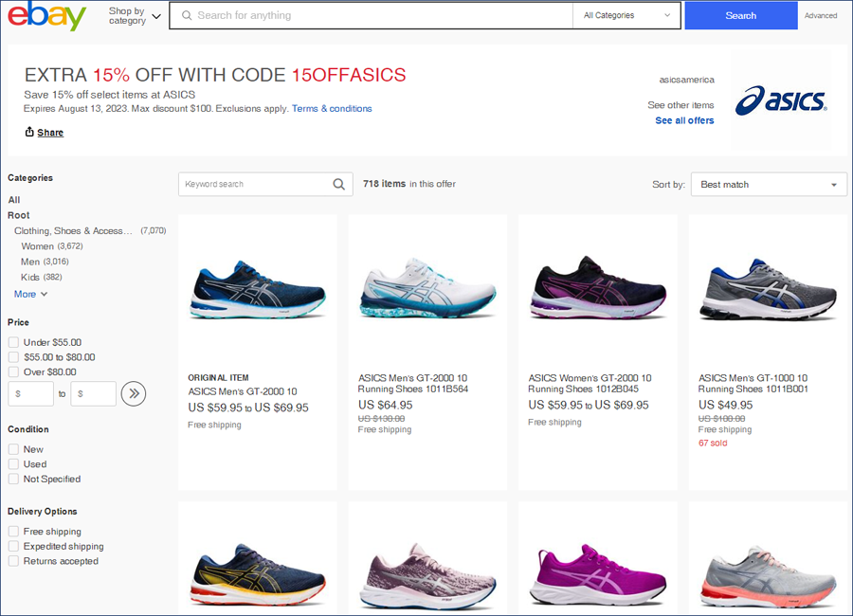853x616 pixels.
Task: Click the asicsamerica seller name
Action: [x=686, y=80]
